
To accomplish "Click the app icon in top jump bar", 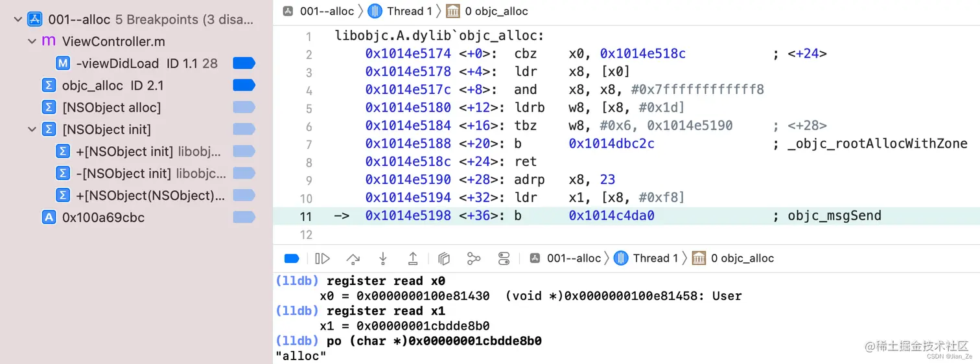I will 288,11.
